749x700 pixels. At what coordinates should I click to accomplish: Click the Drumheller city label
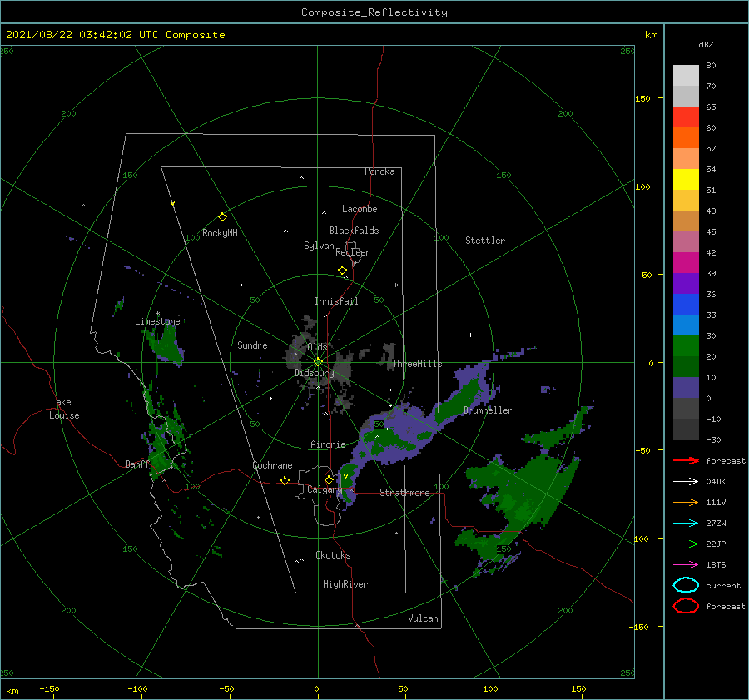tap(488, 410)
